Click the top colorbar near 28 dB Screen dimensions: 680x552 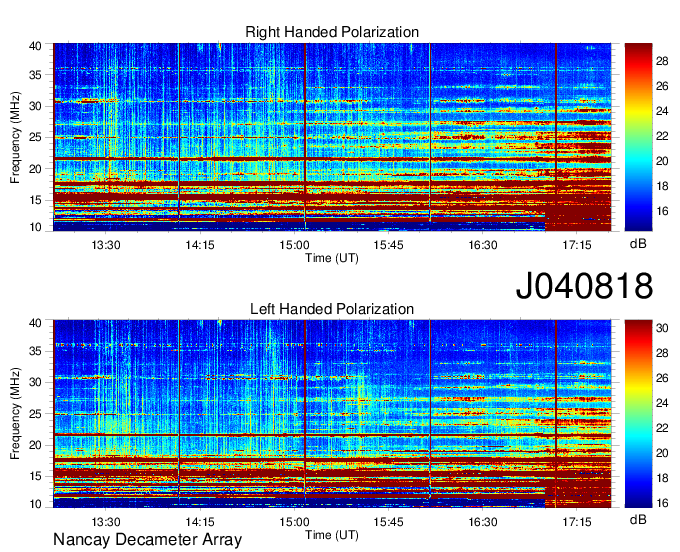pyautogui.click(x=638, y=61)
